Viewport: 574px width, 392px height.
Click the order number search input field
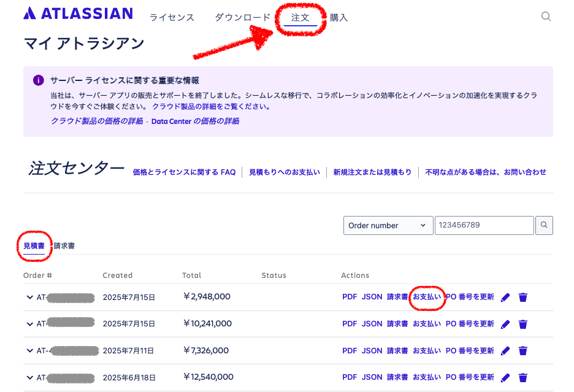point(484,225)
